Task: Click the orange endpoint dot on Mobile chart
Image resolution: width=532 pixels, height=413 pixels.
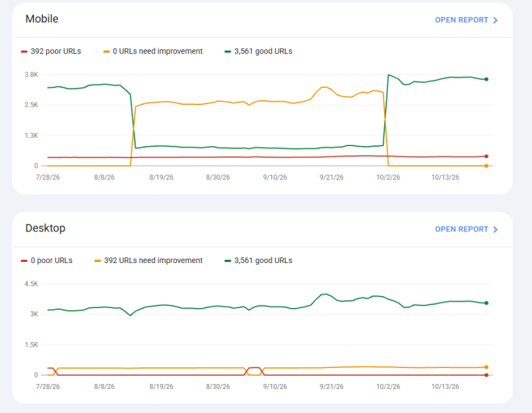Action: tap(486, 166)
